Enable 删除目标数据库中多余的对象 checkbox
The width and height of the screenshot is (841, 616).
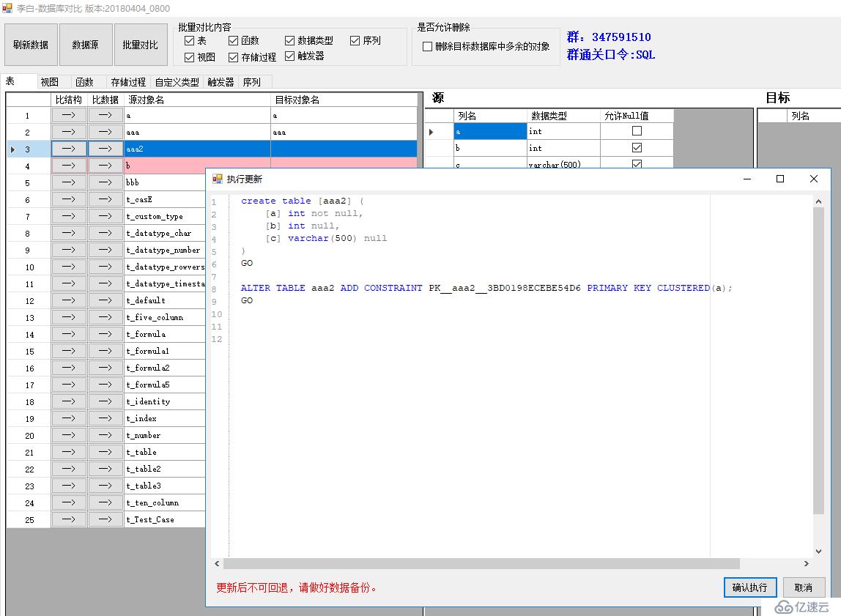pyautogui.click(x=428, y=46)
